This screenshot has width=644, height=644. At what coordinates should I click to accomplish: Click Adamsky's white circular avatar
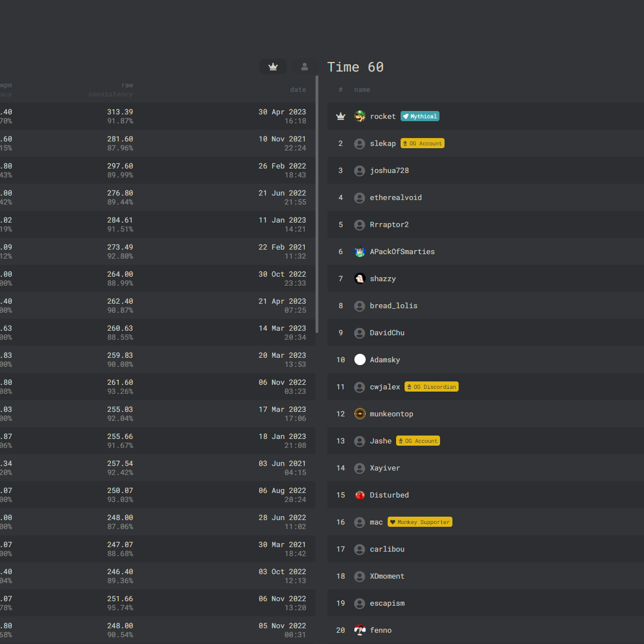pyautogui.click(x=360, y=360)
